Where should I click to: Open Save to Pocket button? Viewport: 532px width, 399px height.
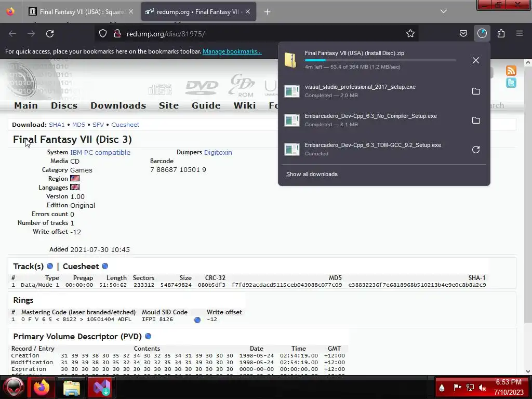point(463,33)
